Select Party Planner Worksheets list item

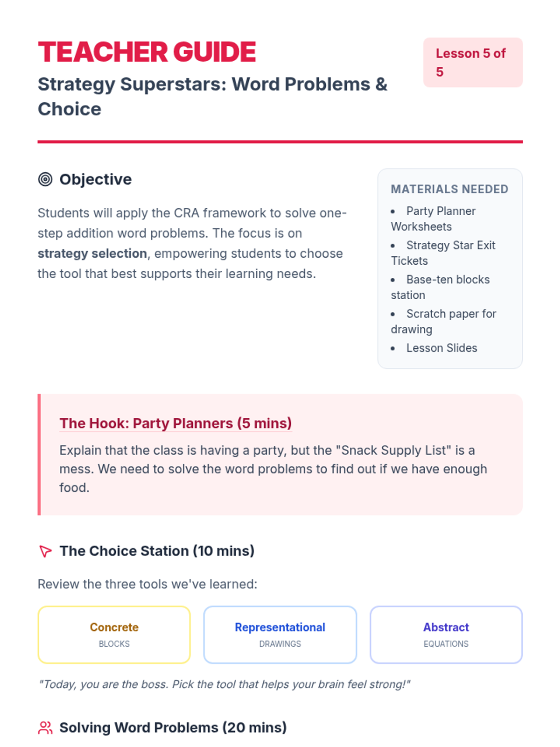click(434, 218)
